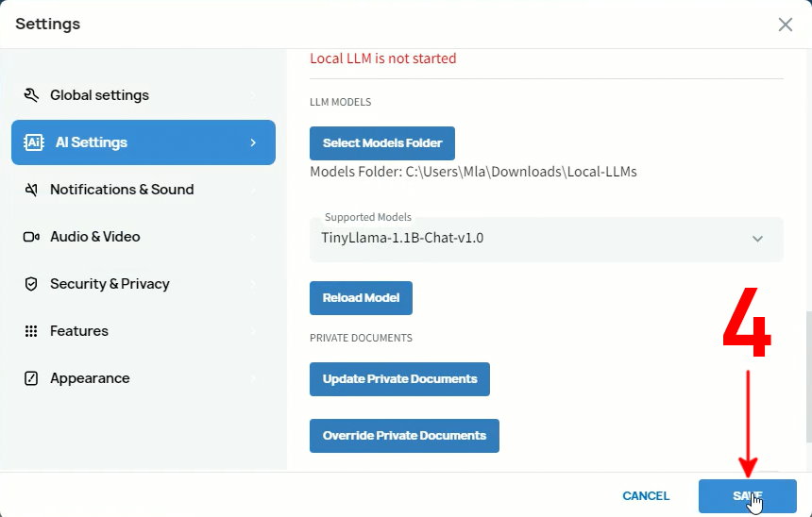The image size is (812, 517).
Task: Click Update Private Documents
Action: pos(399,379)
